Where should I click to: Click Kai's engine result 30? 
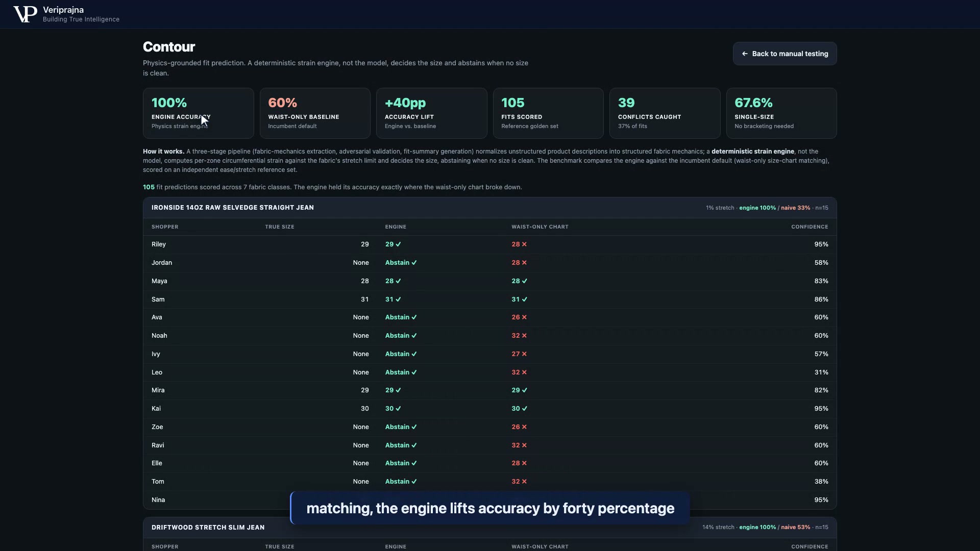click(x=393, y=409)
